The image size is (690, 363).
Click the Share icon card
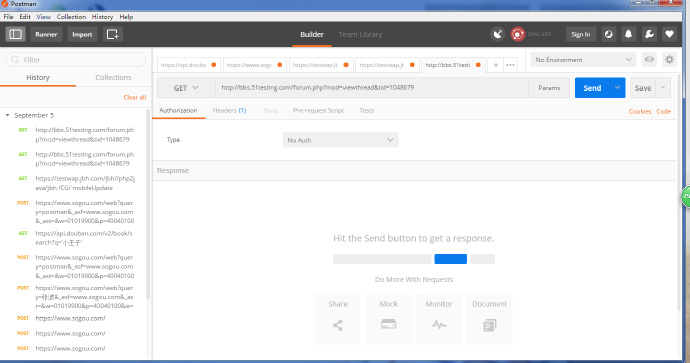[x=338, y=319]
